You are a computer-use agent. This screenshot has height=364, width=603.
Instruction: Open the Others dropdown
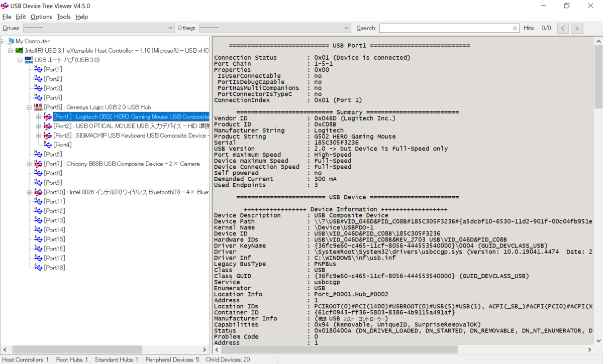pos(275,28)
